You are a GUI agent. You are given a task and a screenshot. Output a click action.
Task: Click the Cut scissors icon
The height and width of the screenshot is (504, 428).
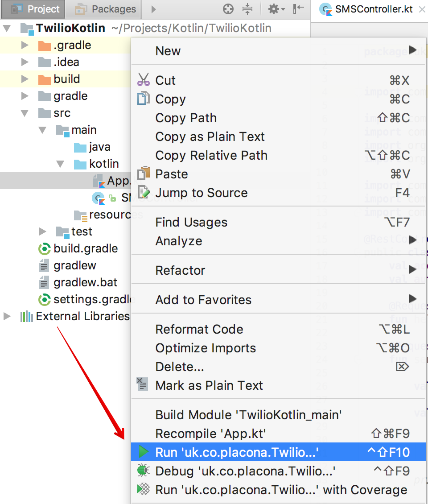[143, 80]
